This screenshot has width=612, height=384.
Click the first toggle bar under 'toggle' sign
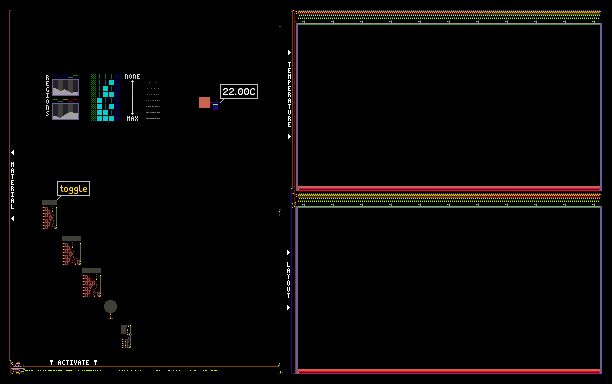click(50, 203)
